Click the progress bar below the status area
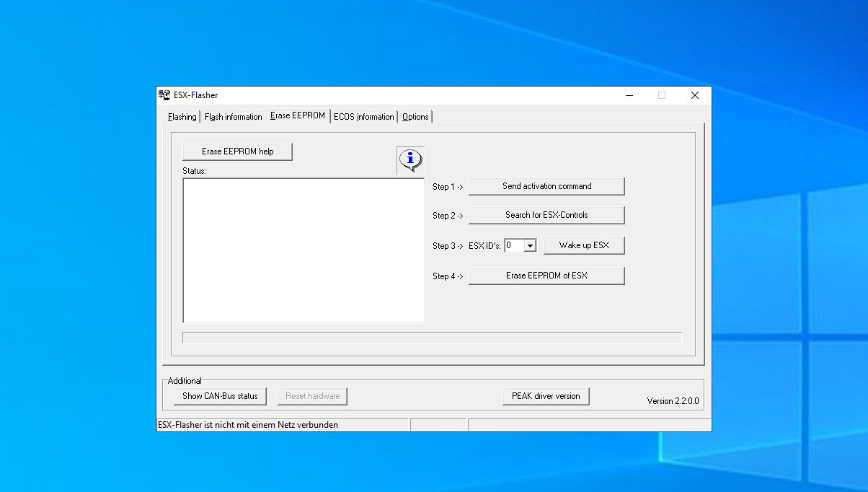The image size is (868, 492). [x=433, y=337]
